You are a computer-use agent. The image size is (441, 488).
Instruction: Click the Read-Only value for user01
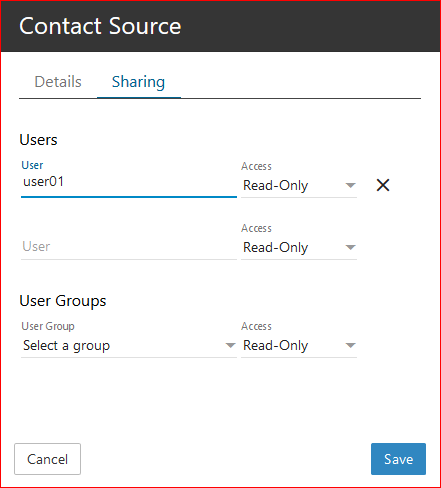click(x=275, y=186)
